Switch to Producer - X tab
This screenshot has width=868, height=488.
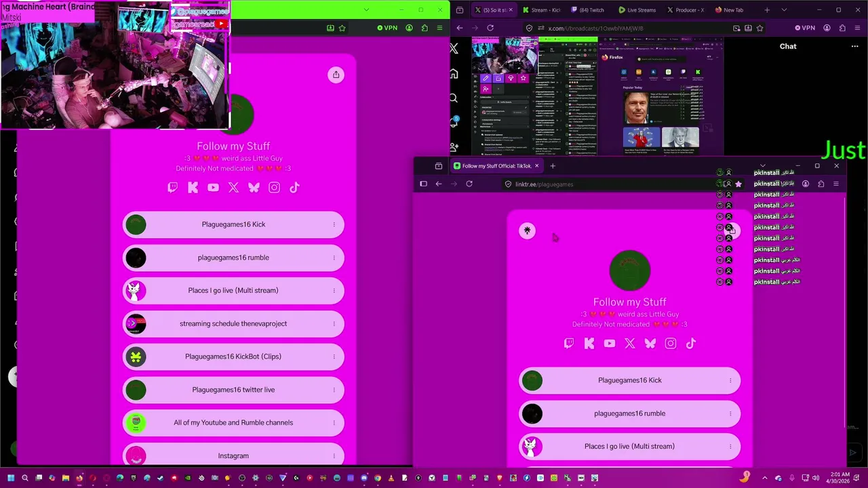686,10
